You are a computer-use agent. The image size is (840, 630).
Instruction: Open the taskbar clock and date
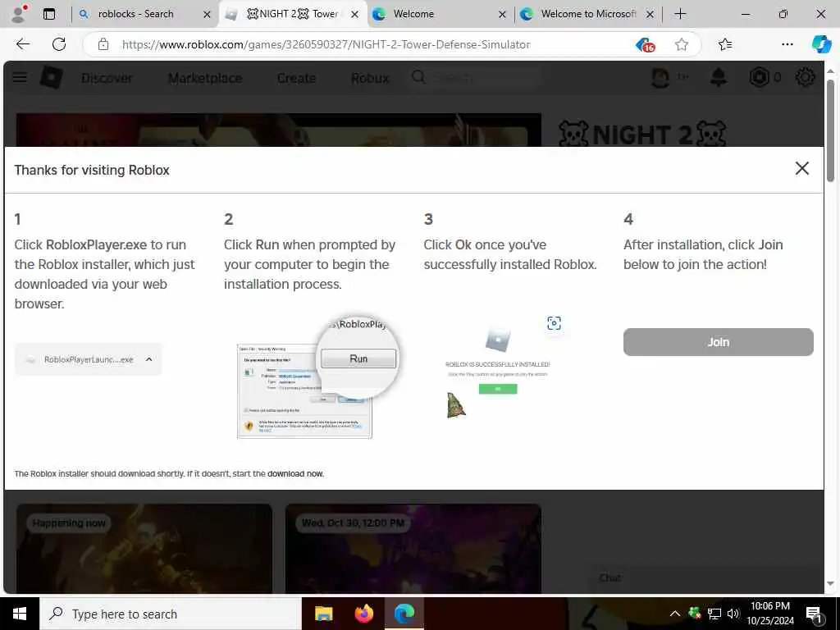tap(770, 614)
